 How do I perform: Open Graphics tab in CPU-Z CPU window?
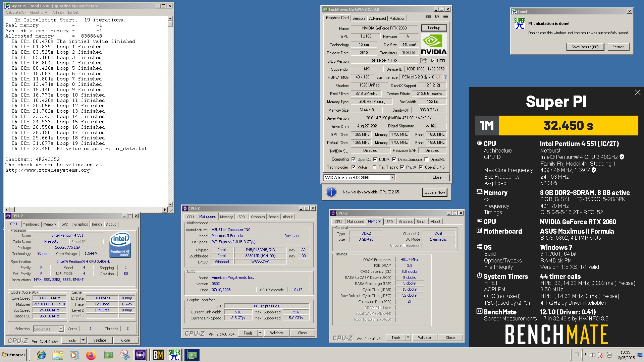click(x=81, y=224)
